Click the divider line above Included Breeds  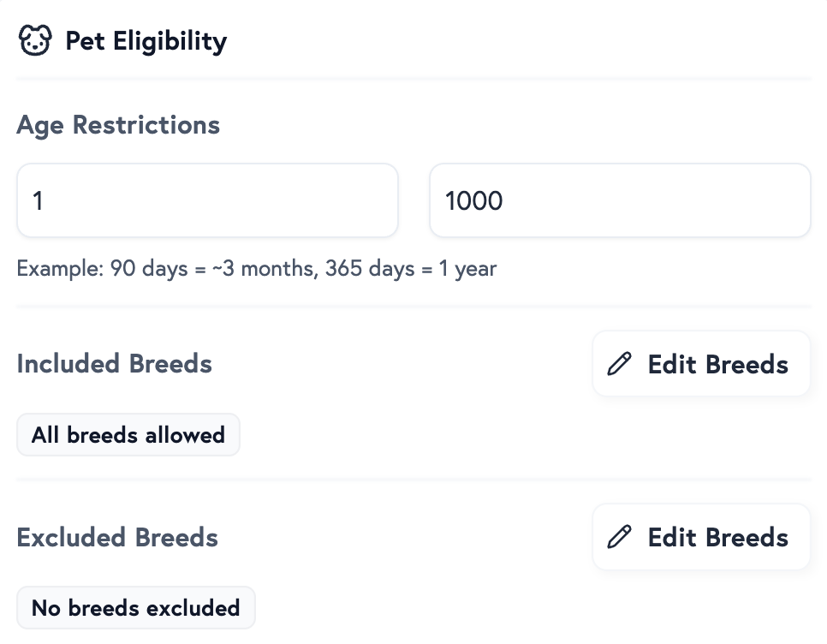(413, 306)
